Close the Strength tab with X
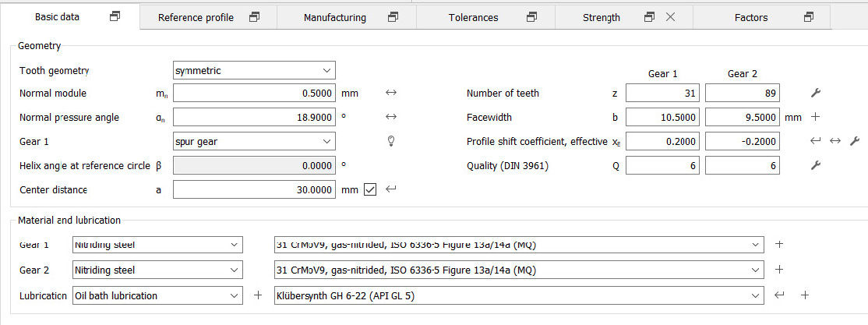The width and height of the screenshot is (868, 325). 670,17
